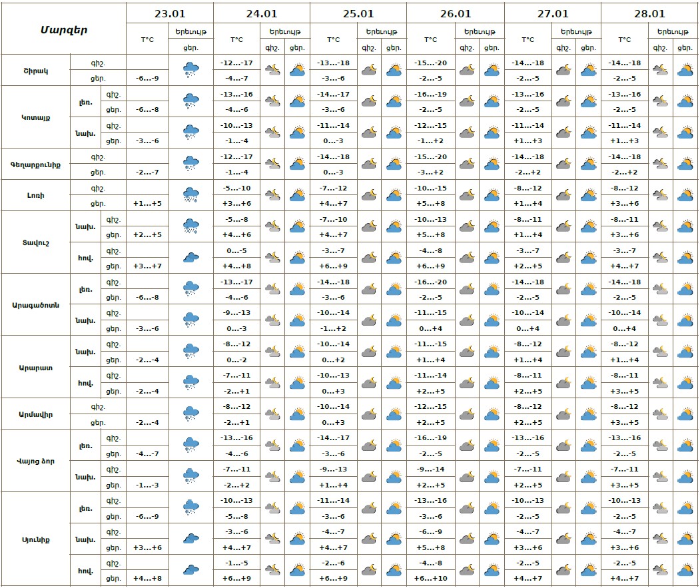Viewport: 700px width, 588px height.
Task: Click the 28.01 date column header
Action: coord(650,13)
